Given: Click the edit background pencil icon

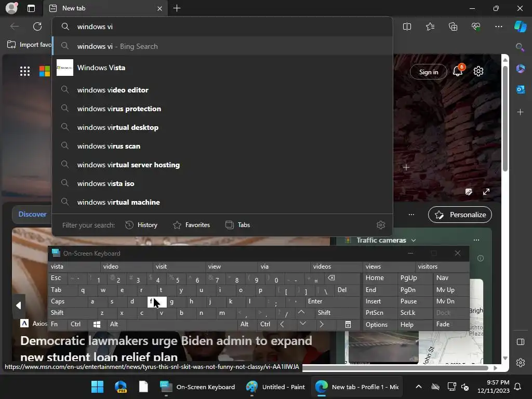Looking at the screenshot, I should pyautogui.click(x=469, y=192).
